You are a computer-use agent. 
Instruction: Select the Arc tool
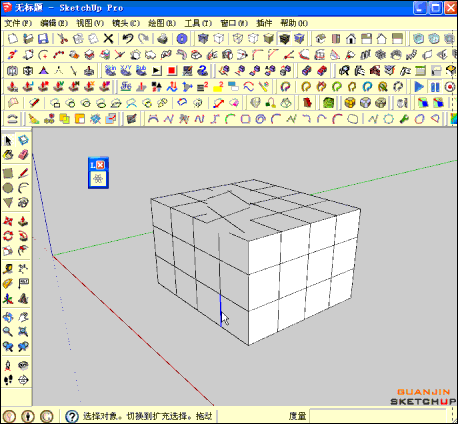pyautogui.click(x=23, y=188)
